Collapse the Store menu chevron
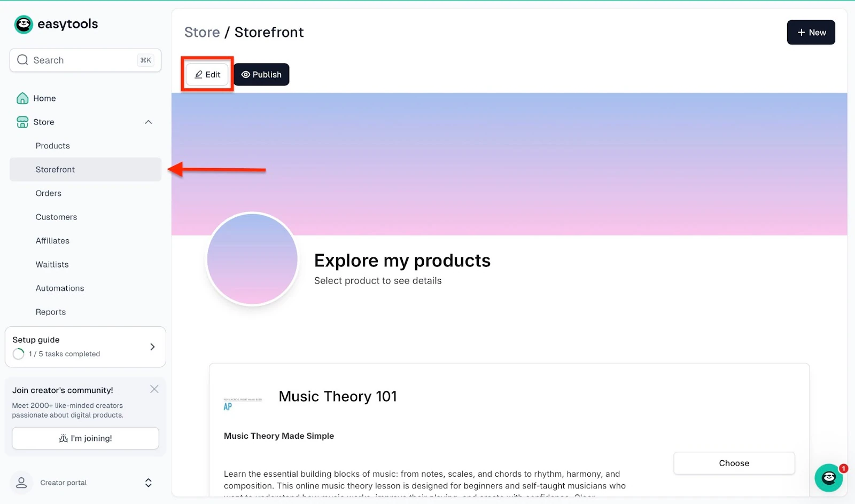The height and width of the screenshot is (504, 855). point(149,122)
